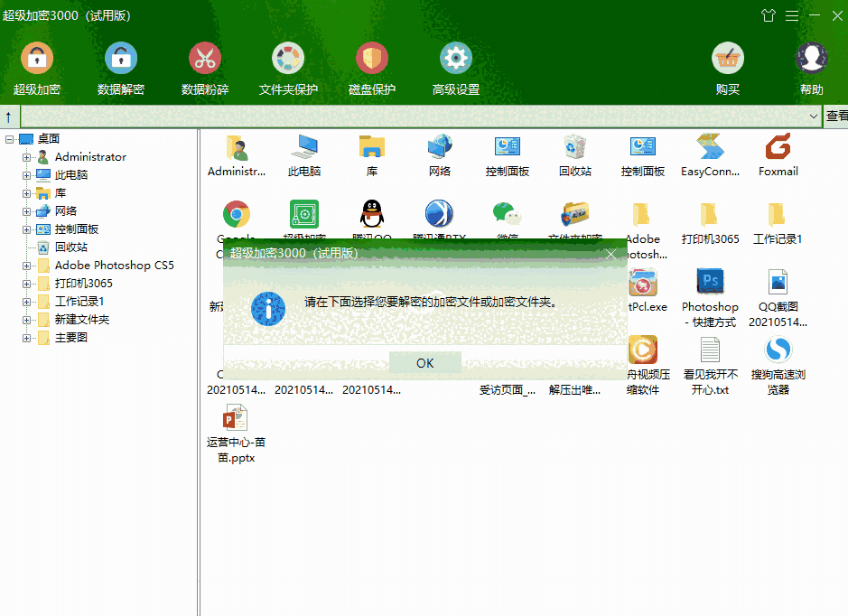Open the hamburger menu in titlebar
Viewport: 848px width, 616px height.
[791, 15]
